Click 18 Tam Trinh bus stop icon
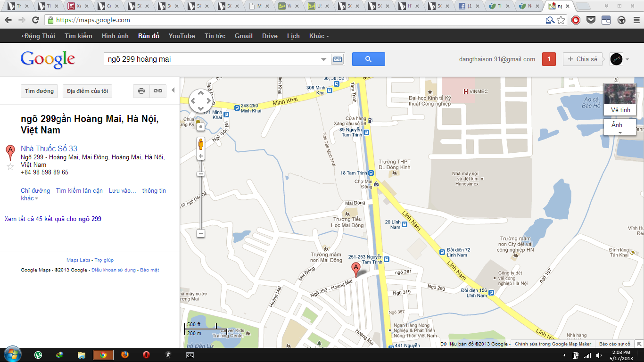The height and width of the screenshot is (362, 644). click(371, 173)
